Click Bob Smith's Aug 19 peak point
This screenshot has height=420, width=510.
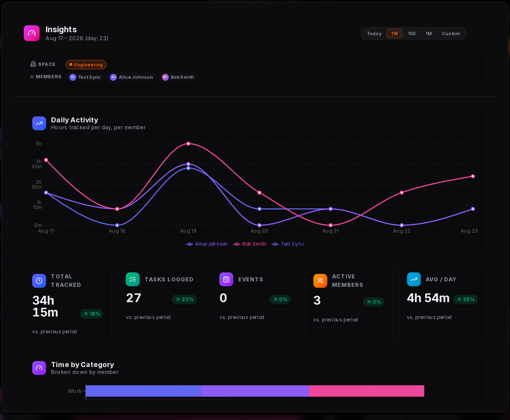pyautogui.click(x=188, y=144)
